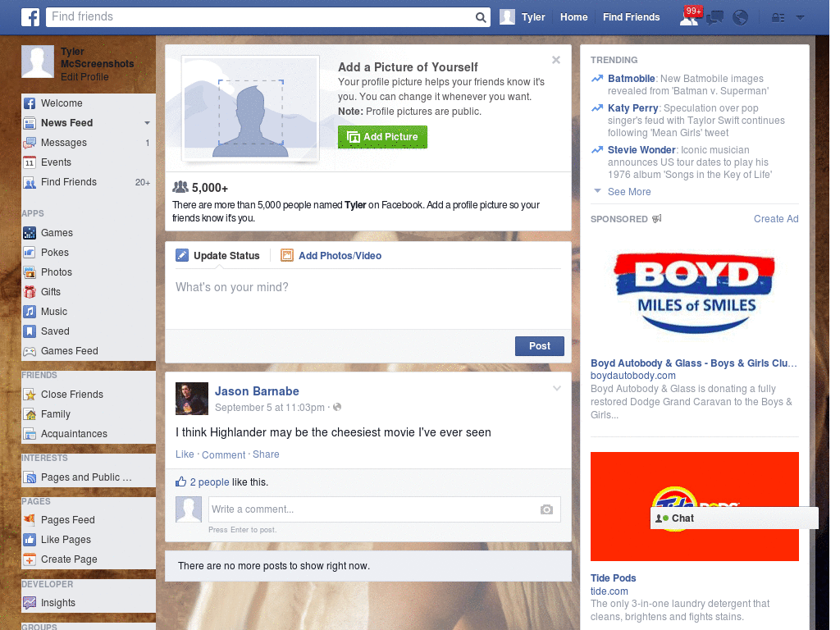840x630 pixels.
Task: Click the Post button
Action: click(540, 346)
